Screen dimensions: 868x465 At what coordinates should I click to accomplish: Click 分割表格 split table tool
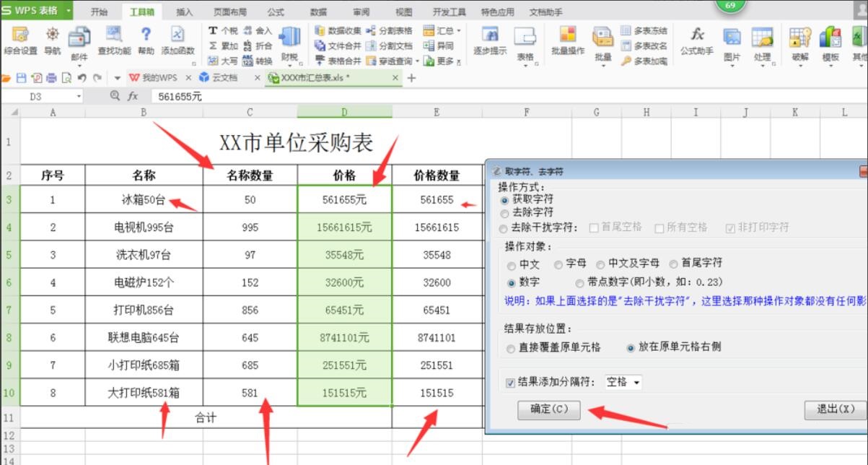pos(390,30)
